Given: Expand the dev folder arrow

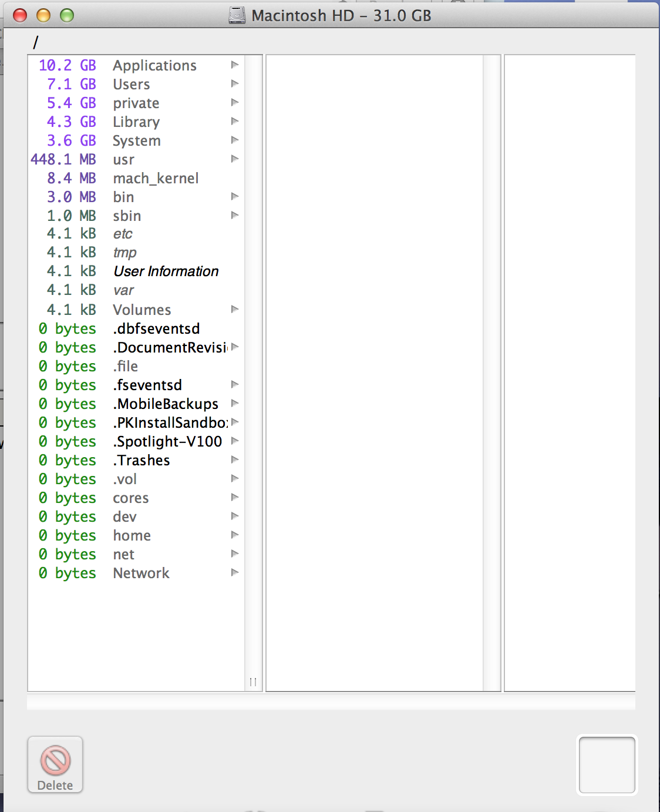Looking at the screenshot, I should tap(235, 516).
